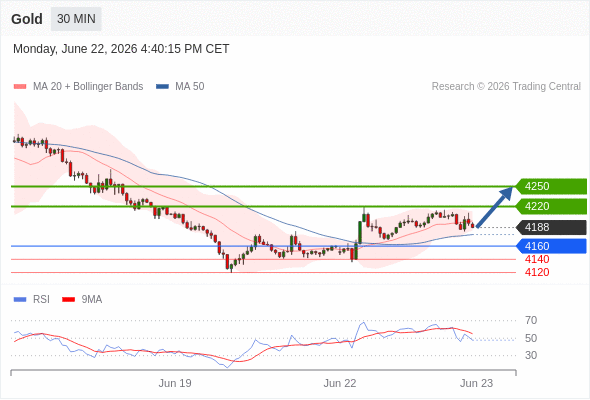Click the red 4140 support label
590x400 pixels.
click(537, 259)
